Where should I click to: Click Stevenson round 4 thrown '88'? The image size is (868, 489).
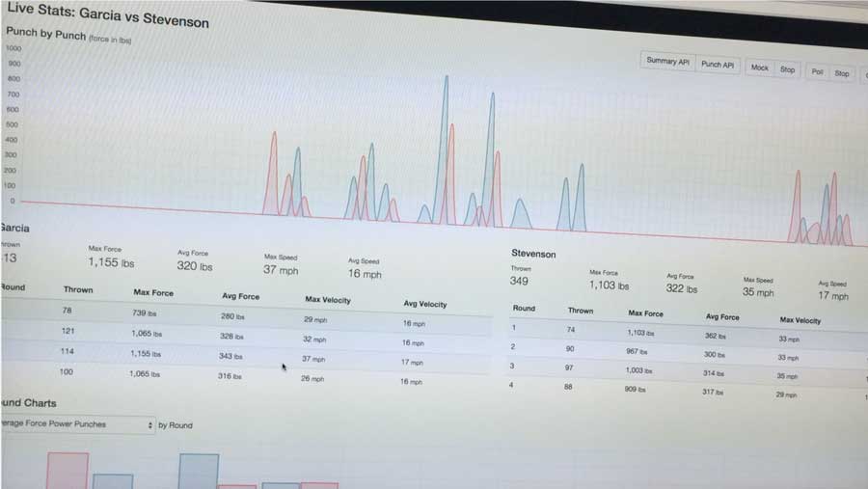568,387
